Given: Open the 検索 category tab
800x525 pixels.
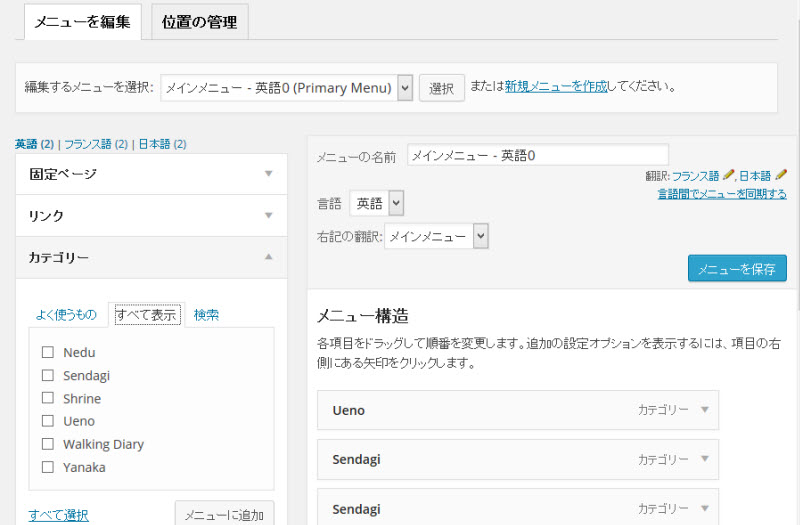Looking at the screenshot, I should [206, 314].
